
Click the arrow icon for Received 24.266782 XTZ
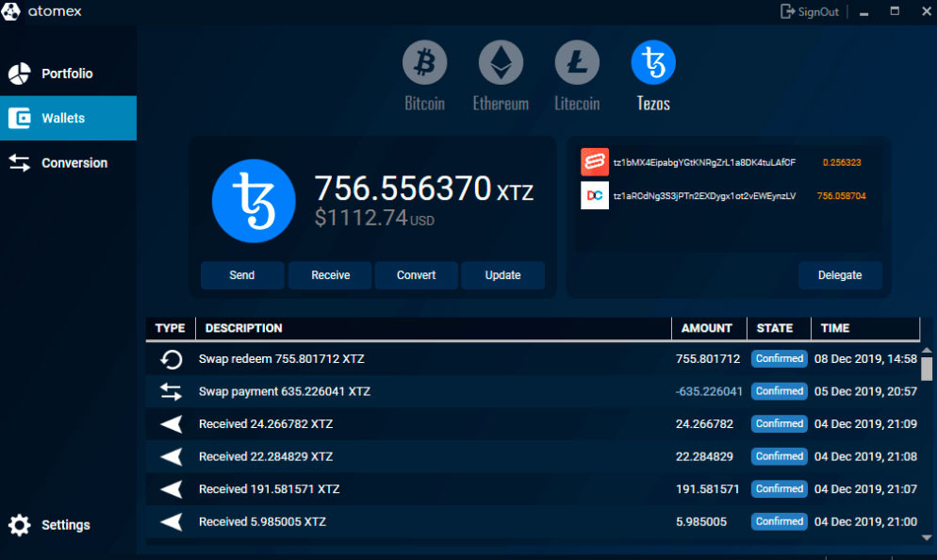171,424
